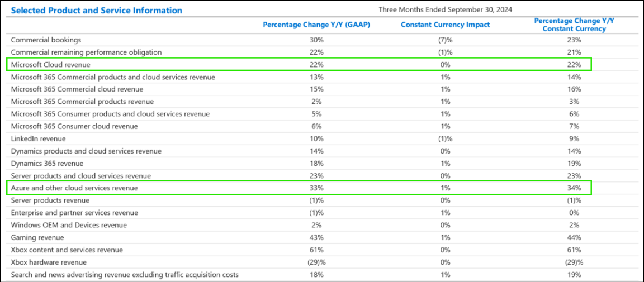This screenshot has height=282, width=644.
Task: Select the Dynamics 365 revenue row label
Action: pos(47,164)
